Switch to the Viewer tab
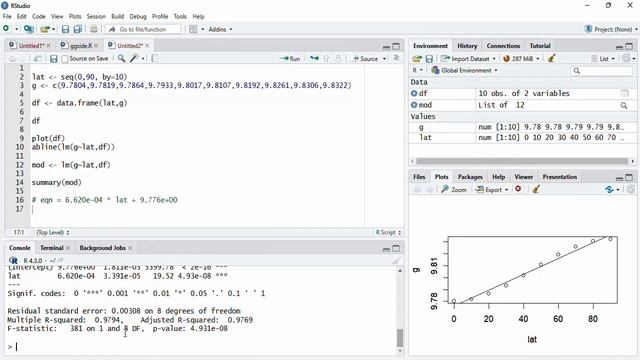The image size is (640, 360). [x=524, y=177]
